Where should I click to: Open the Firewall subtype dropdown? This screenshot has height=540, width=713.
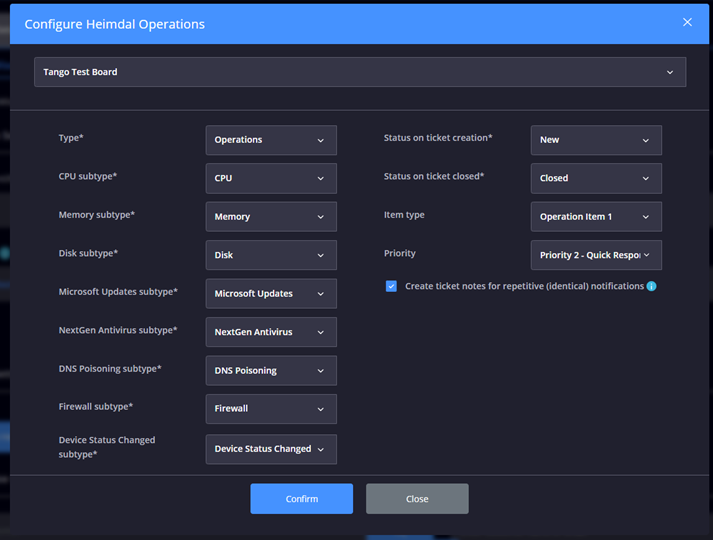click(271, 409)
